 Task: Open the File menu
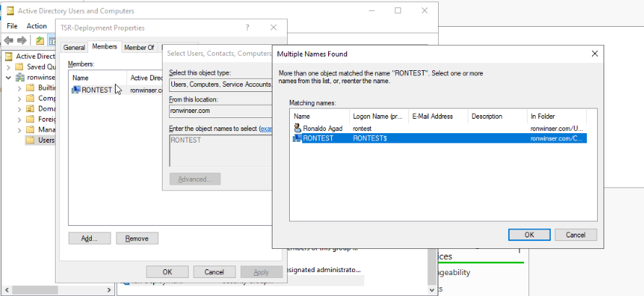12,26
